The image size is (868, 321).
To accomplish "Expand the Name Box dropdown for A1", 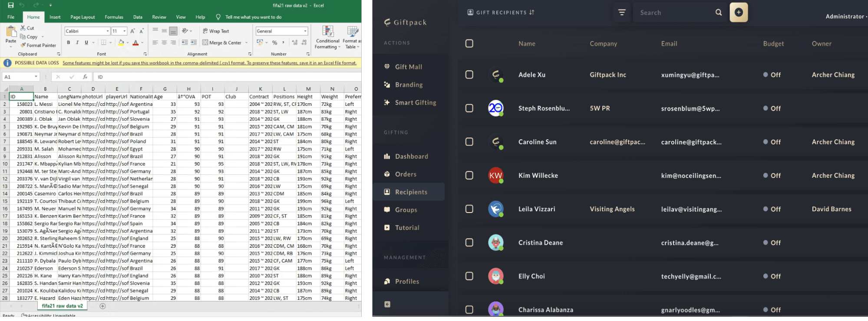I will point(36,77).
